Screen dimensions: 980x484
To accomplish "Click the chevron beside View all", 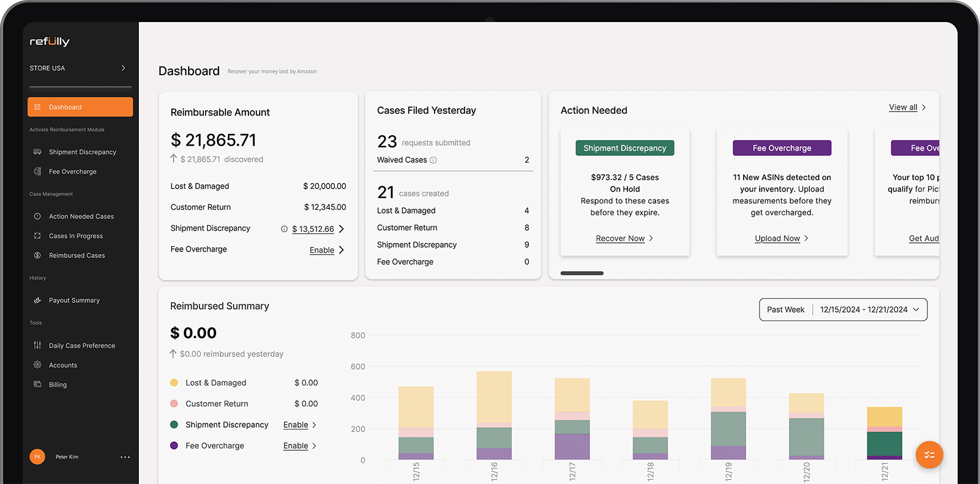I will click(x=924, y=107).
